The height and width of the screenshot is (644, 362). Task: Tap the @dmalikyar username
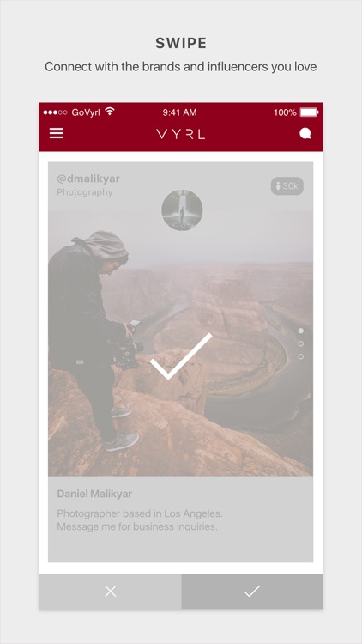[88, 179]
